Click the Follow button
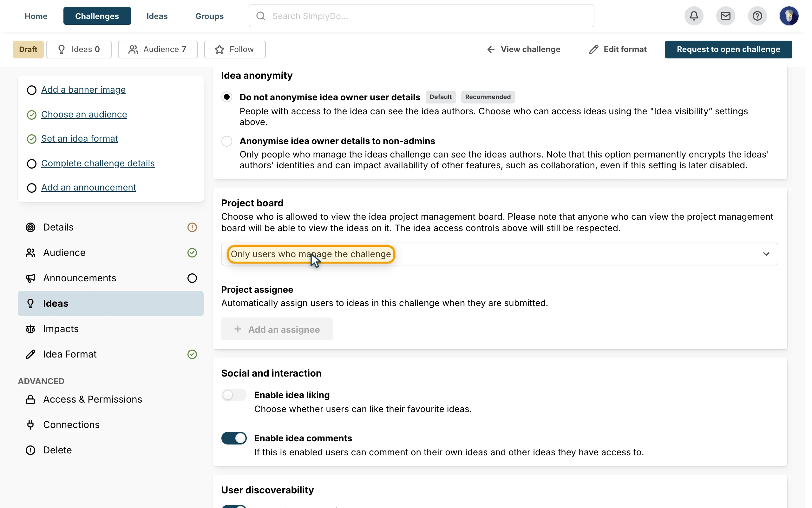Image resolution: width=812 pixels, height=508 pixels. point(235,50)
